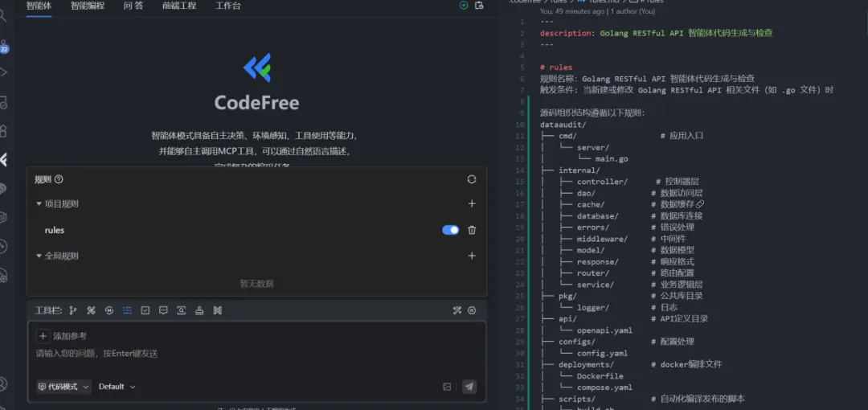The width and height of the screenshot is (868, 410).
Task: Send the message with paper plane
Action: tap(469, 387)
